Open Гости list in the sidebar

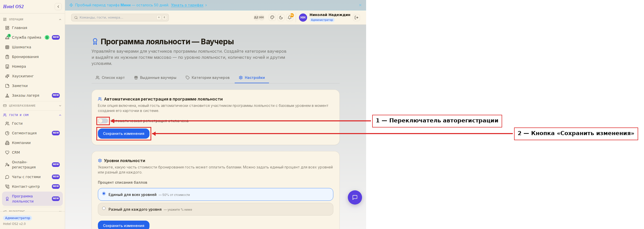[x=32, y=123]
